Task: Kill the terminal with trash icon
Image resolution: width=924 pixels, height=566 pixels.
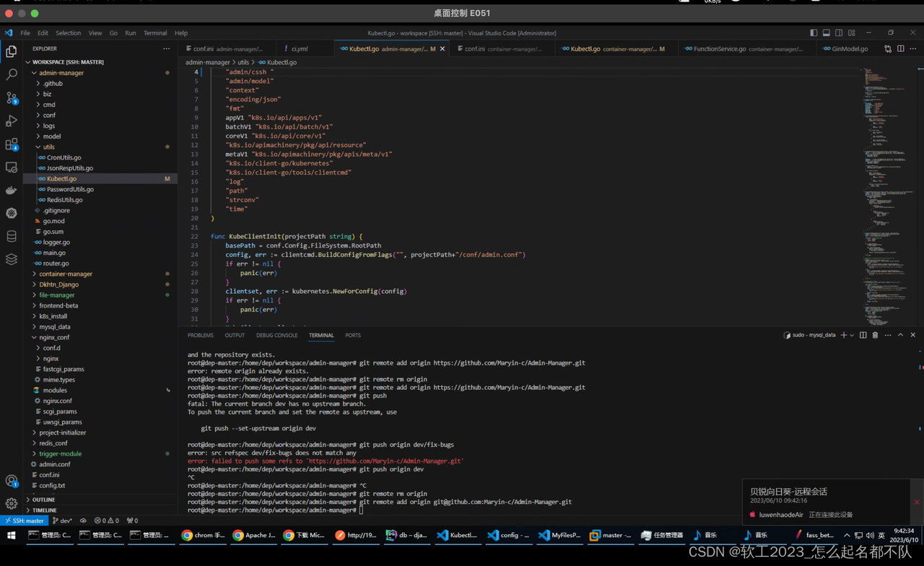Action: (x=875, y=335)
